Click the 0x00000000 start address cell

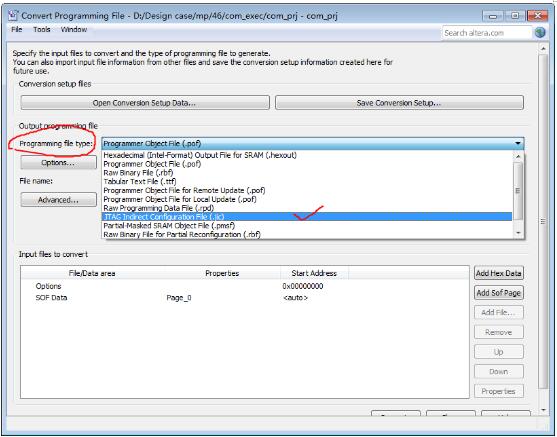(303, 286)
